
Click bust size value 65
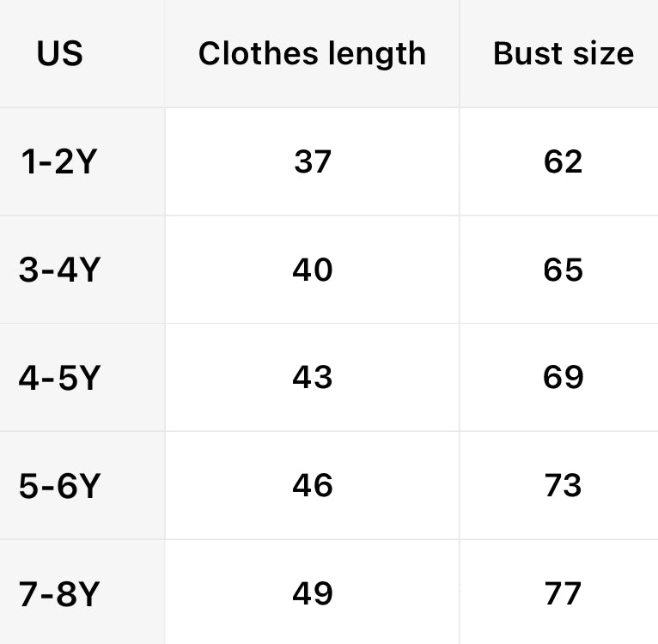(564, 270)
